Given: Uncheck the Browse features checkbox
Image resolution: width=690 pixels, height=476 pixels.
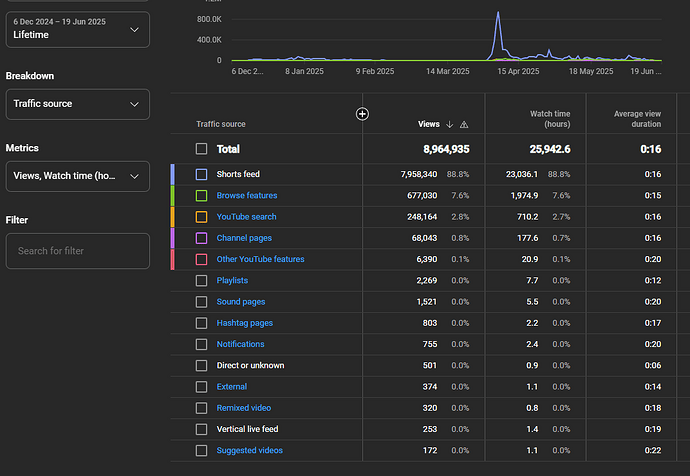Looking at the screenshot, I should (x=202, y=196).
